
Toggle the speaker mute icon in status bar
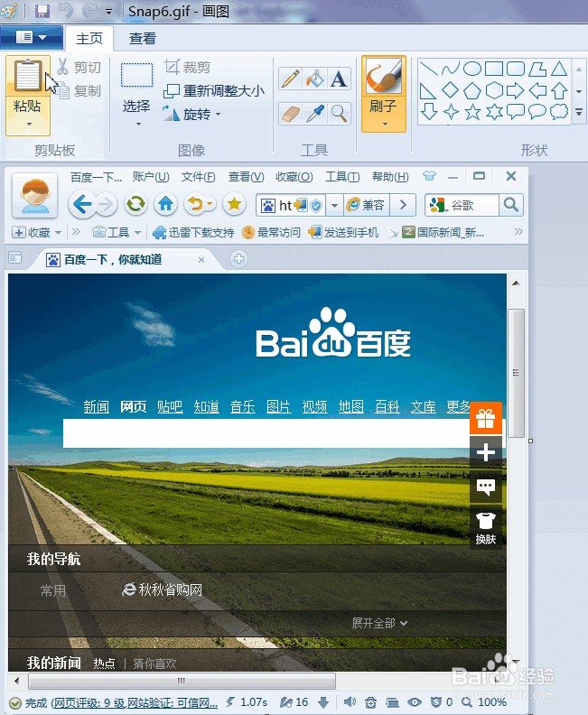coord(350,702)
